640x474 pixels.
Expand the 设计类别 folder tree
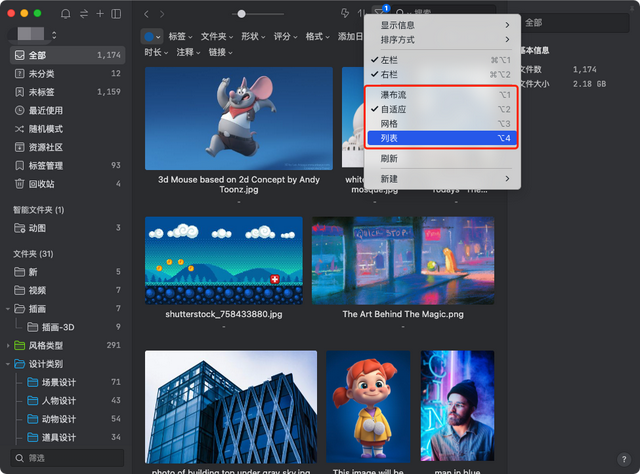click(x=9, y=363)
